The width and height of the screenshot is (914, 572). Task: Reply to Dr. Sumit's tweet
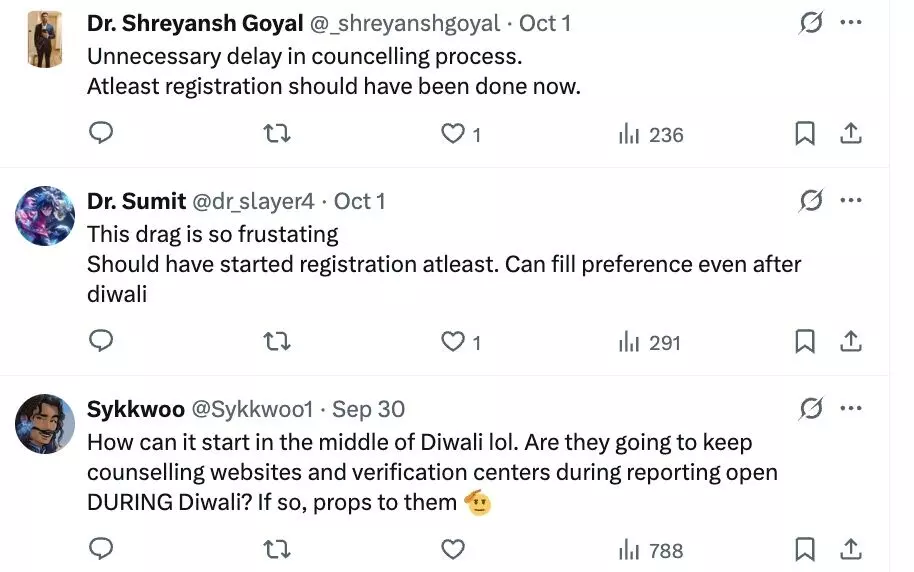coord(101,342)
